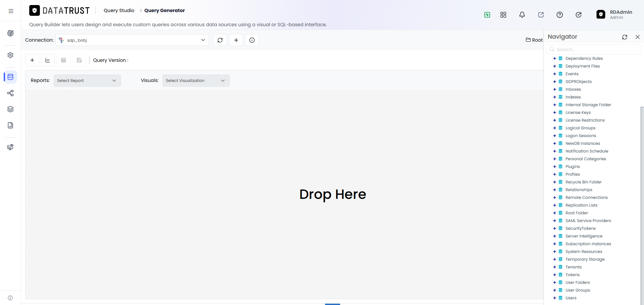The width and height of the screenshot is (644, 305).
Task: Select Indexes in Navigator
Action: coord(573,97)
